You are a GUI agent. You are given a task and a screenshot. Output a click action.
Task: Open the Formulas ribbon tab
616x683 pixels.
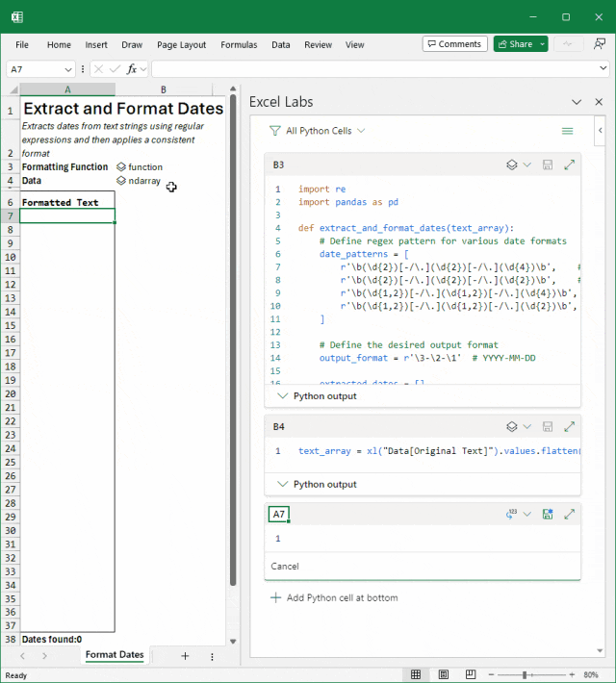(239, 44)
